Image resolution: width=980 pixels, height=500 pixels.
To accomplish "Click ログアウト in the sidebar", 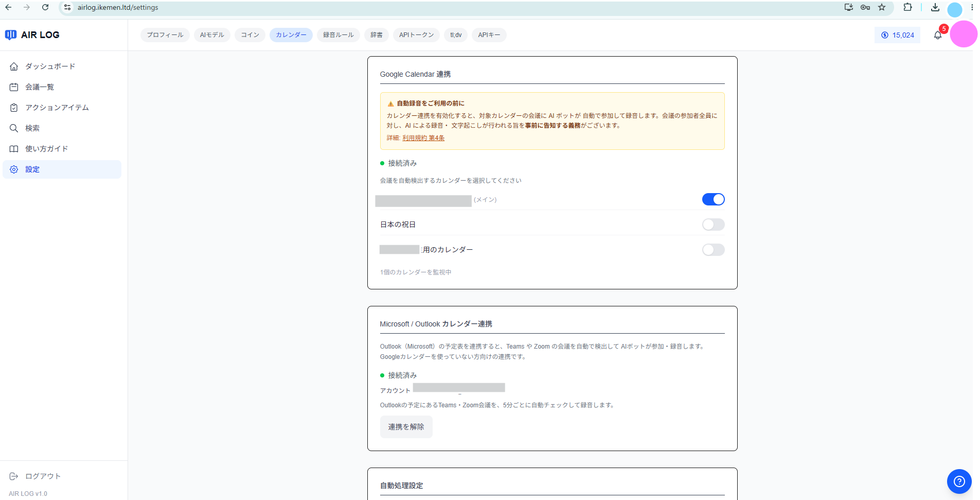I will coord(43,476).
